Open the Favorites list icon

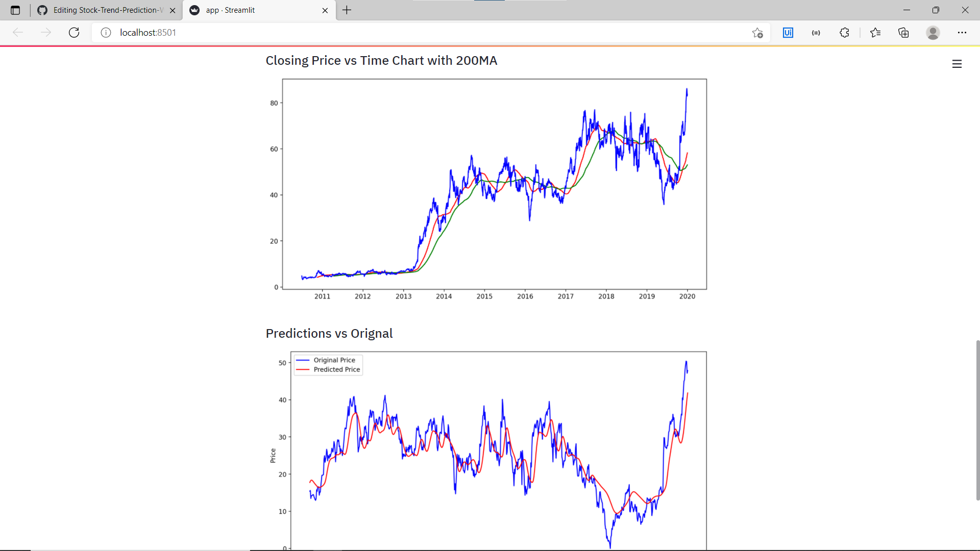click(x=875, y=33)
